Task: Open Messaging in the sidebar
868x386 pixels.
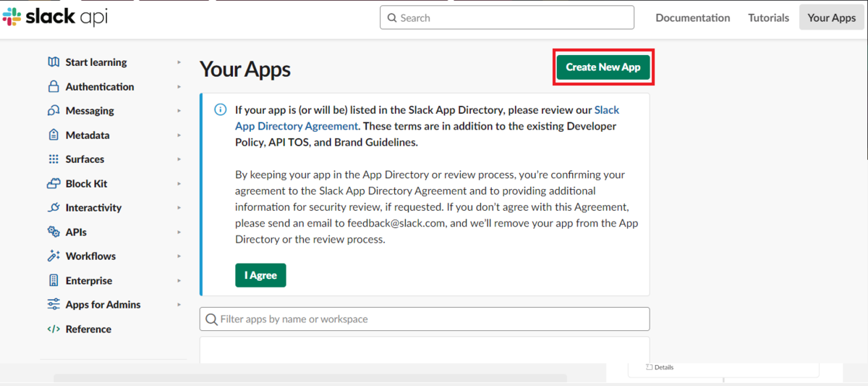Action: click(x=90, y=111)
